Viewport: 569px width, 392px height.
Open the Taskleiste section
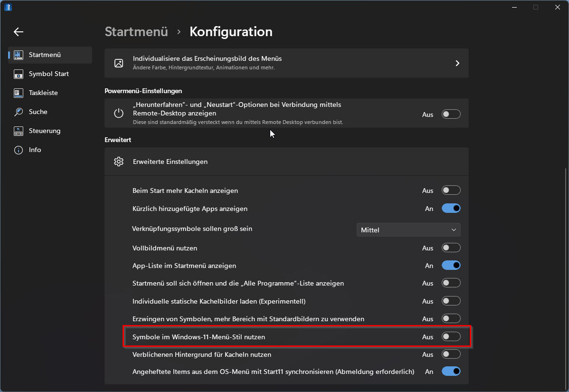point(43,93)
